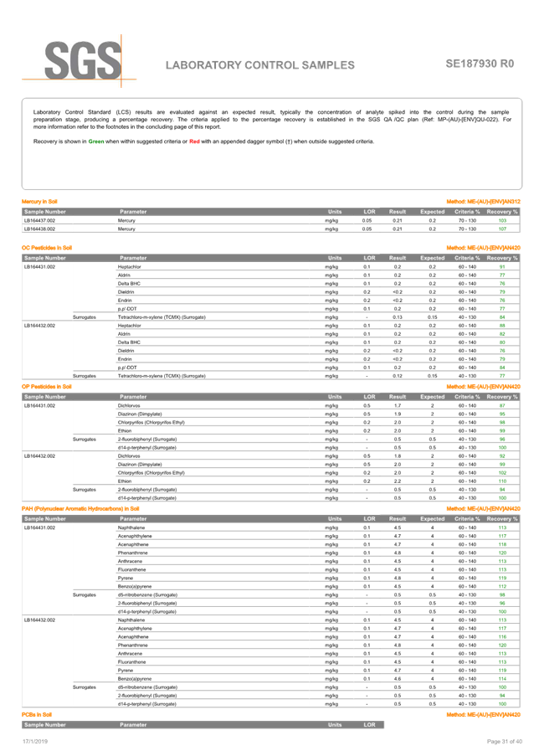Click TCMX surrogate result '0.13'
Viewport: 534px width, 756px height.
tap(397, 317)
